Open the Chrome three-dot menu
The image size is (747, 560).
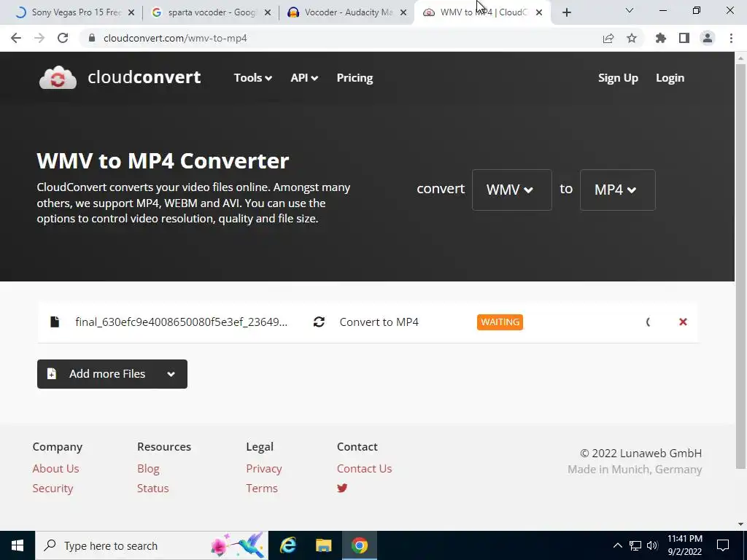tap(731, 38)
